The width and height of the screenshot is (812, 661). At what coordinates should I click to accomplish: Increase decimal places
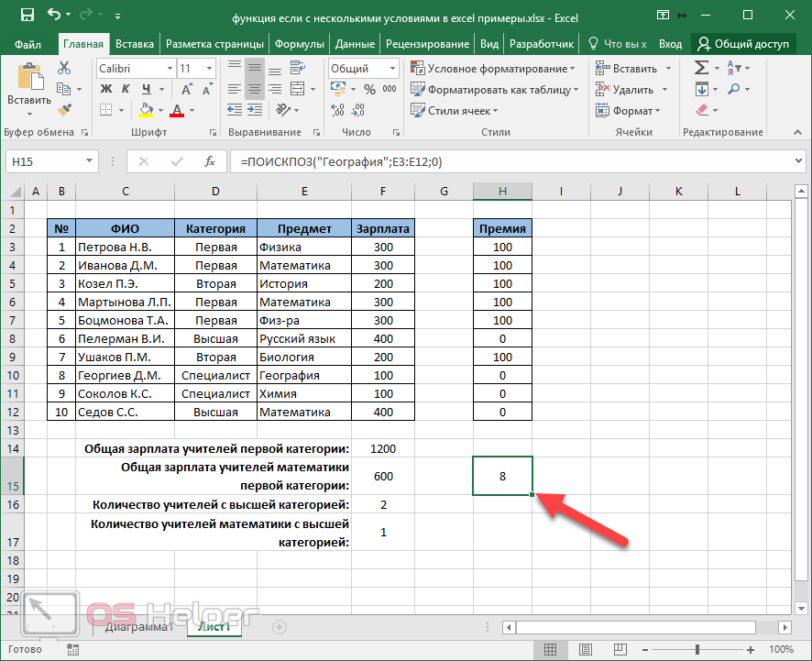tap(337, 110)
